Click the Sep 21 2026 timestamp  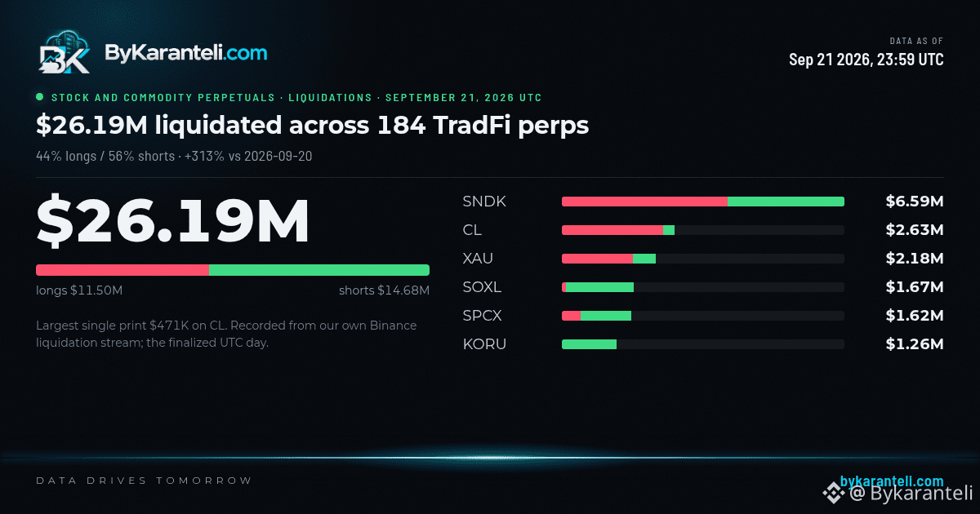click(x=866, y=60)
